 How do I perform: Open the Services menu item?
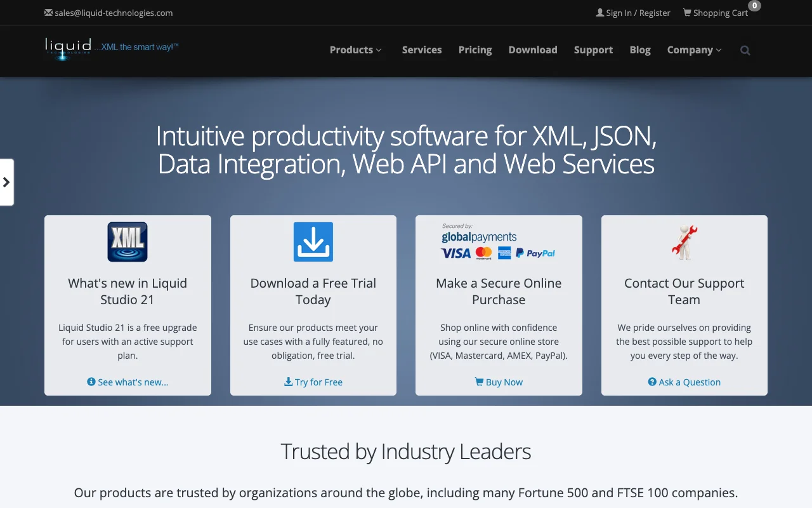[422, 50]
